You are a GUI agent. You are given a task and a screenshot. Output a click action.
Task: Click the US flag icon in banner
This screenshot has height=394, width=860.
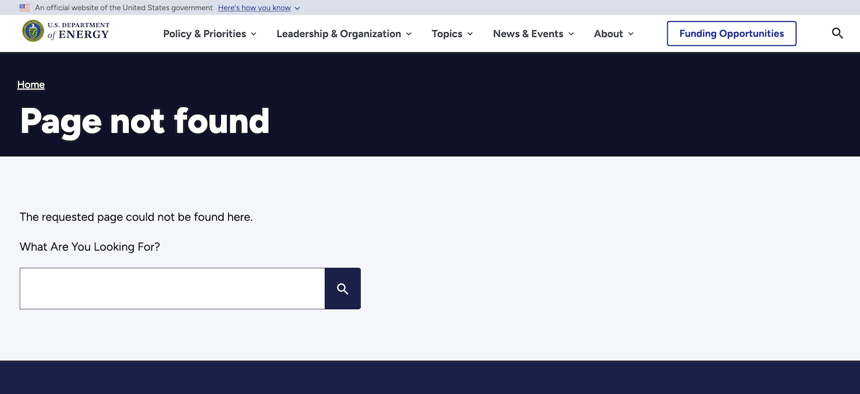tap(25, 8)
